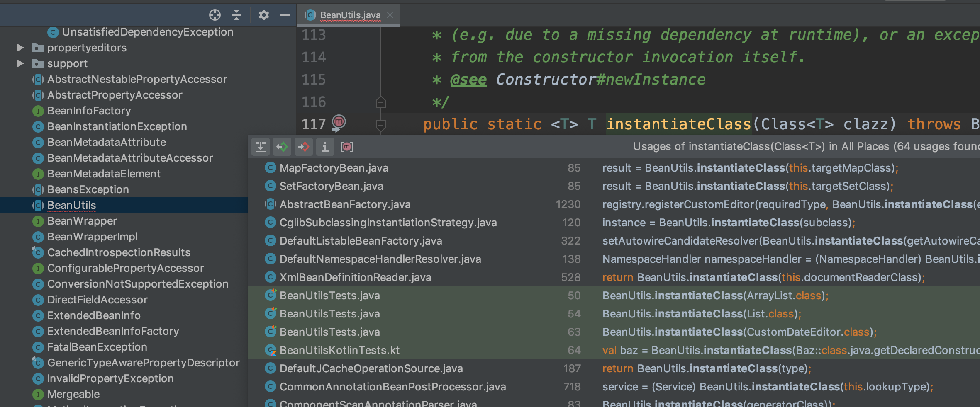Toggle the info preview button in usages popup
The width and height of the screenshot is (980, 407).
(x=325, y=147)
